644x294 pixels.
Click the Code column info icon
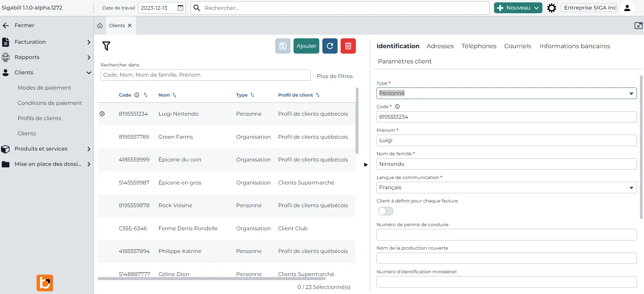coord(137,95)
